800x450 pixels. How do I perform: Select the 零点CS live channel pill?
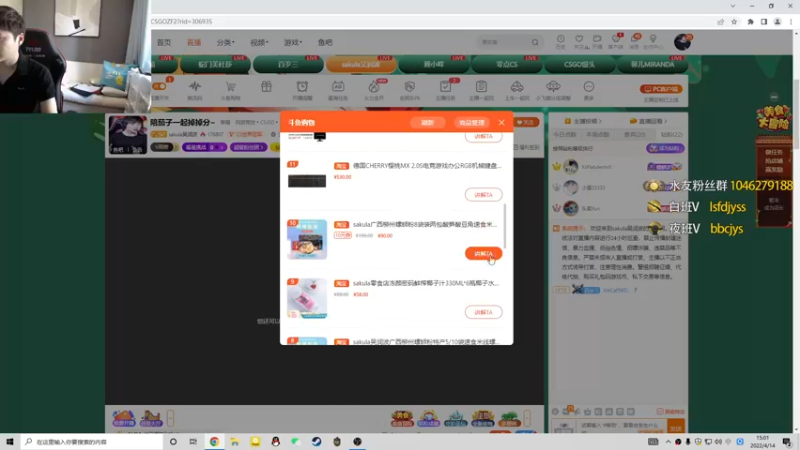tap(507, 64)
